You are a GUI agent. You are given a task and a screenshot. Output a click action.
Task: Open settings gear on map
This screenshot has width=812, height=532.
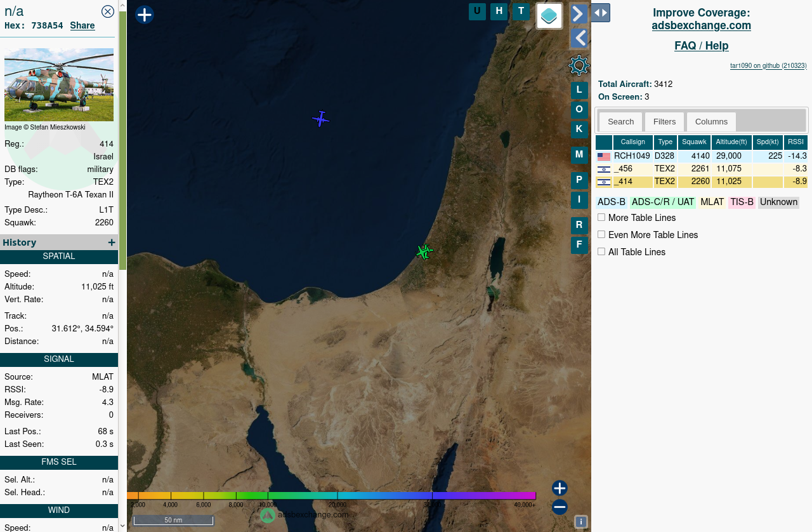[579, 65]
